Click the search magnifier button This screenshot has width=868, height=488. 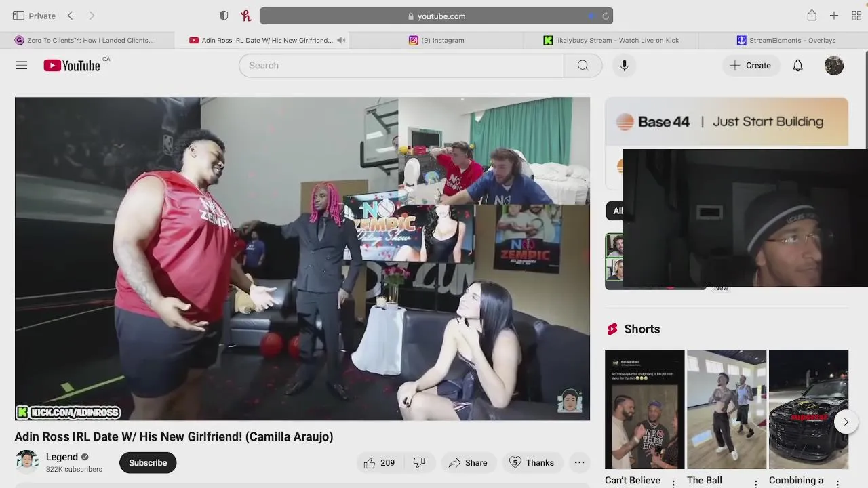tap(583, 65)
